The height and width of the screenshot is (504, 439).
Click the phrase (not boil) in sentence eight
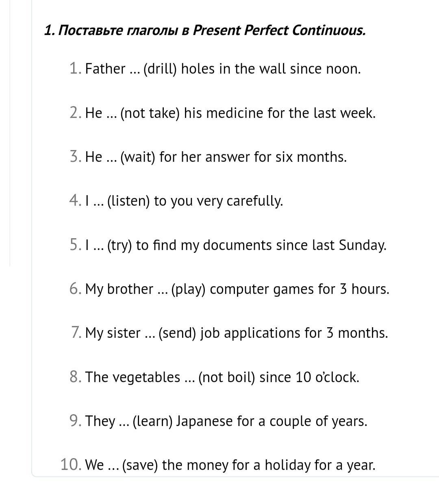point(227,378)
